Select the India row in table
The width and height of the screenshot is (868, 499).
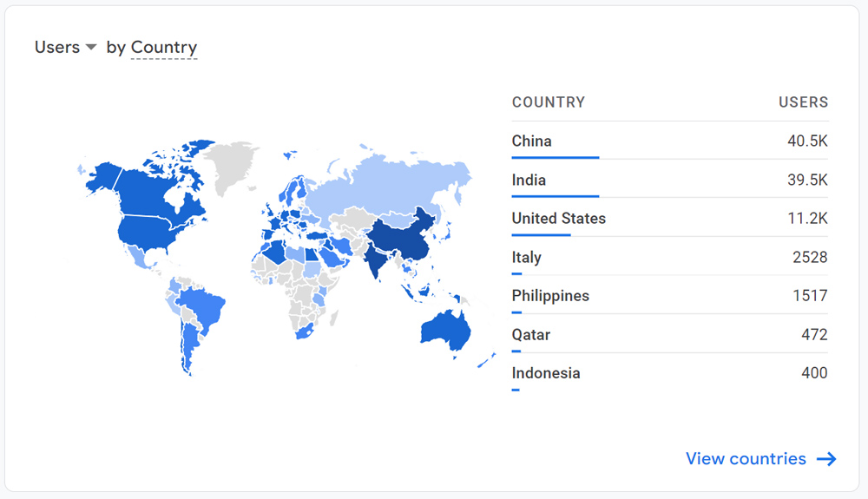[x=670, y=180]
